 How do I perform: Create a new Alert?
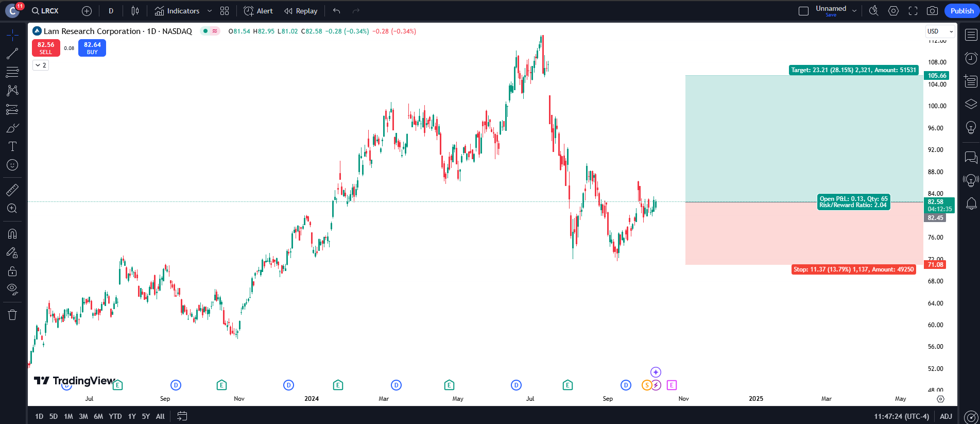click(259, 11)
